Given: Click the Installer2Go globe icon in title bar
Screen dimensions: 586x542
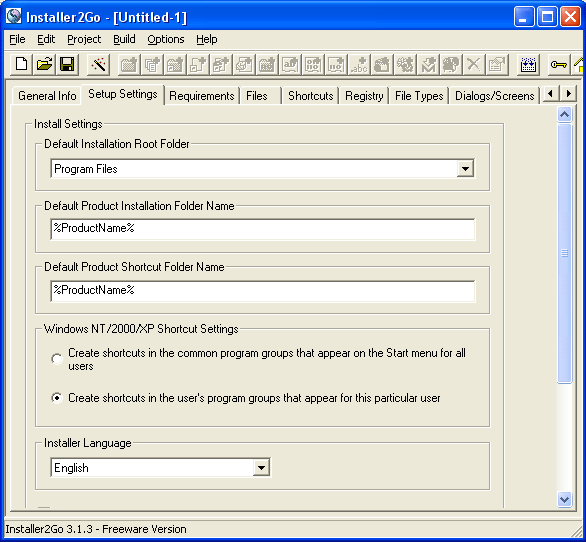Looking at the screenshot, I should pos(14,16).
